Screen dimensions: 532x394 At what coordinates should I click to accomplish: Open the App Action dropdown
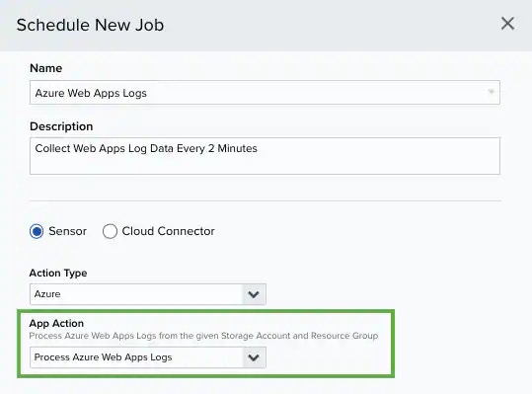148,357
